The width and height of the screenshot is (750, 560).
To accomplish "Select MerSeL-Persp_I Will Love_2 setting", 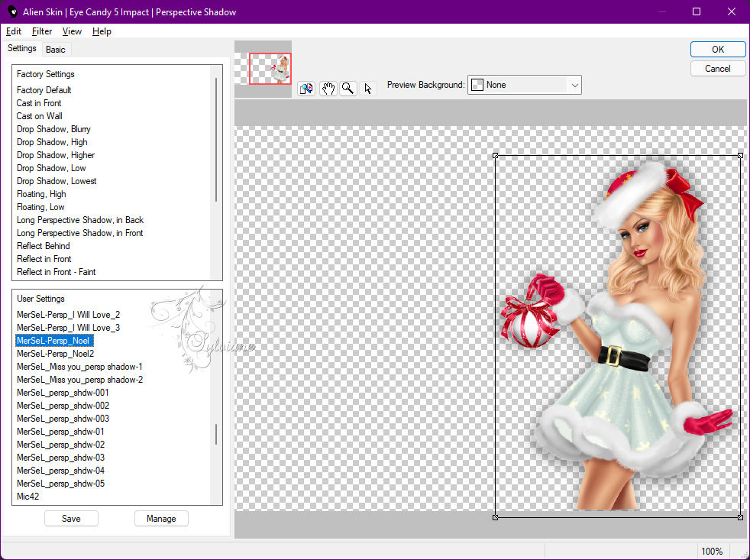I will 69,315.
